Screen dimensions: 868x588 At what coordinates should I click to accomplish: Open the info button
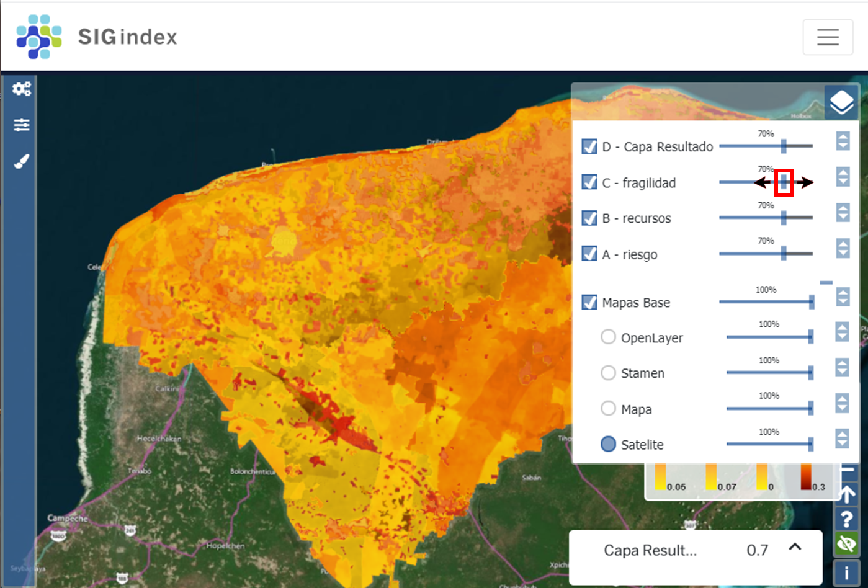(x=846, y=574)
